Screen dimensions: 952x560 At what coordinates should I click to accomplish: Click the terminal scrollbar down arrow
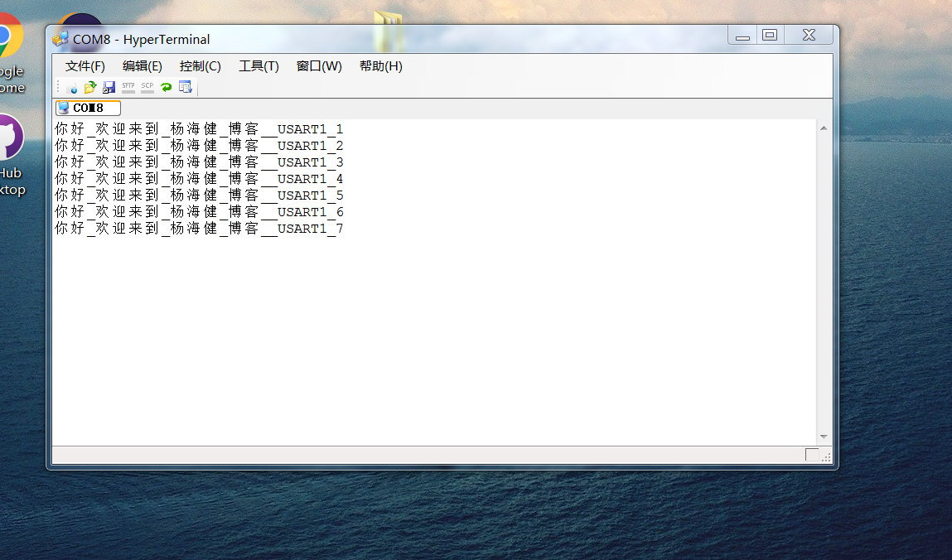(x=824, y=437)
